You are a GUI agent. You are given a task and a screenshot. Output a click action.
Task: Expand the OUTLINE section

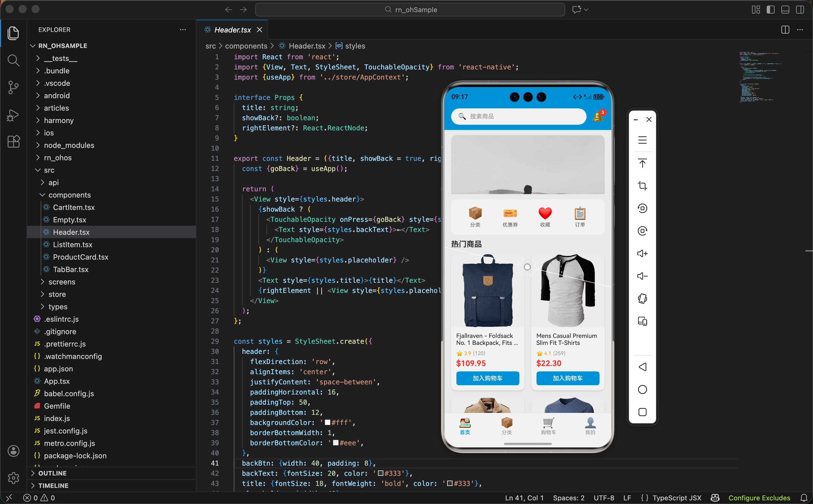click(x=52, y=473)
